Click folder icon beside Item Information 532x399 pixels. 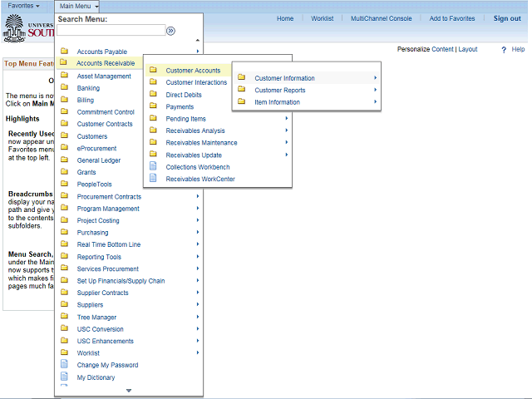tap(241, 102)
